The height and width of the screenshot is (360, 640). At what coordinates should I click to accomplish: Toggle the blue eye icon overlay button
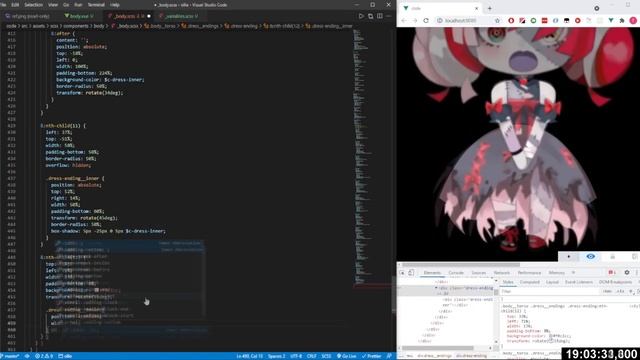(590, 256)
